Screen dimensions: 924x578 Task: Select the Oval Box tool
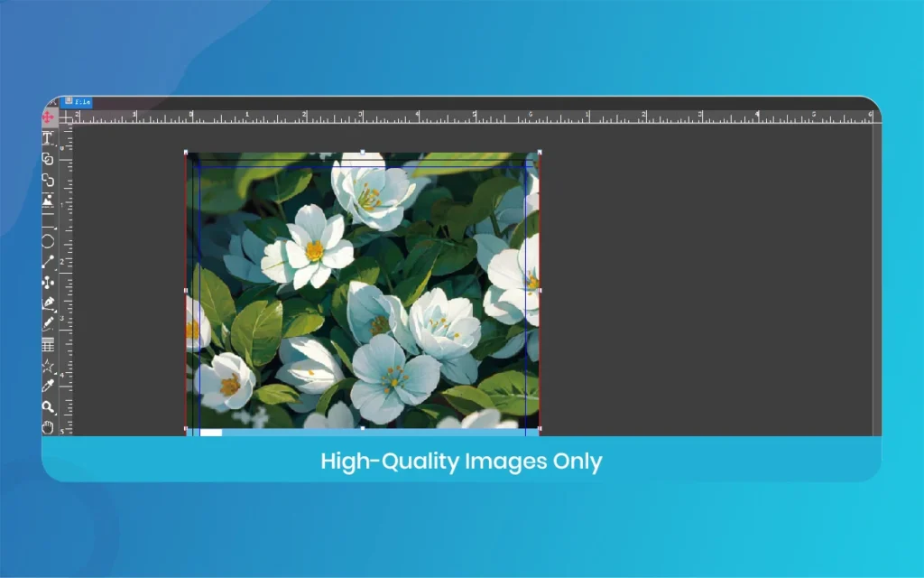[x=49, y=241]
